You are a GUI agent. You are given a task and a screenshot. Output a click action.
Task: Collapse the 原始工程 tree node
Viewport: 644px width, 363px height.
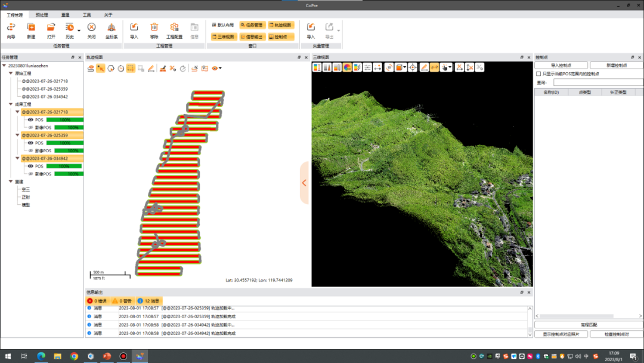point(11,73)
